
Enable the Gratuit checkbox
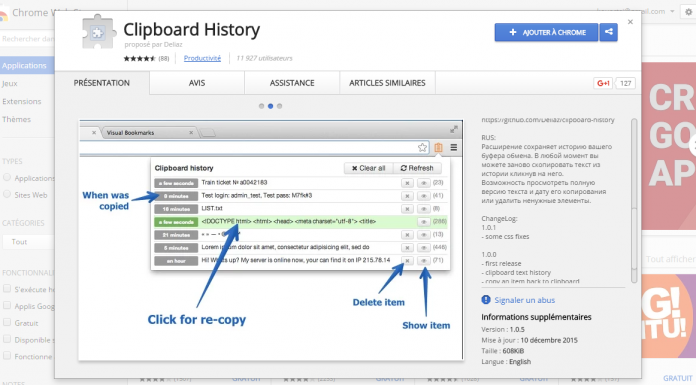coord(7,322)
